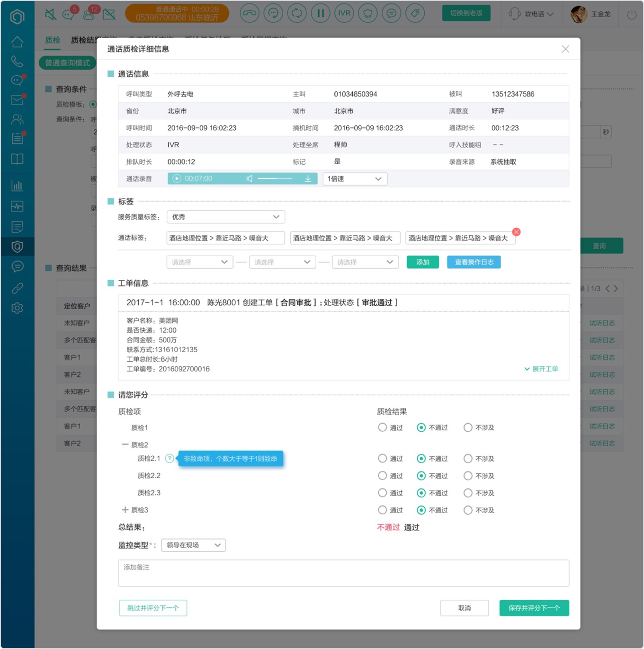Show help tooltip for 质检2.1

(x=169, y=458)
